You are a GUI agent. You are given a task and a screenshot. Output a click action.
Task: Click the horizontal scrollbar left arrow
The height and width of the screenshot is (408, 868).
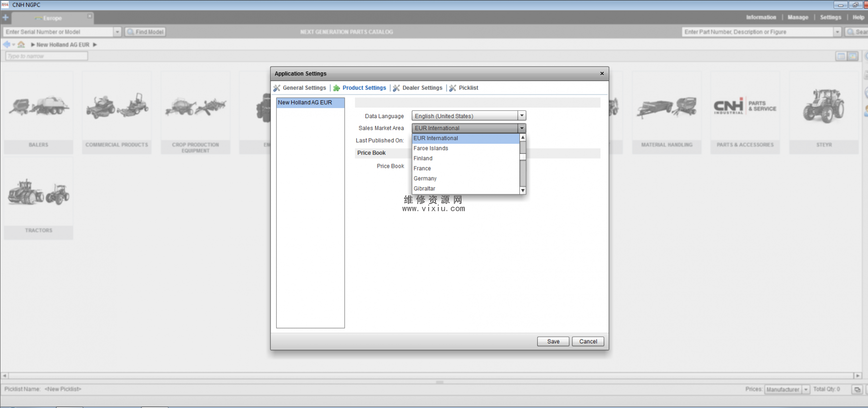(x=4, y=376)
